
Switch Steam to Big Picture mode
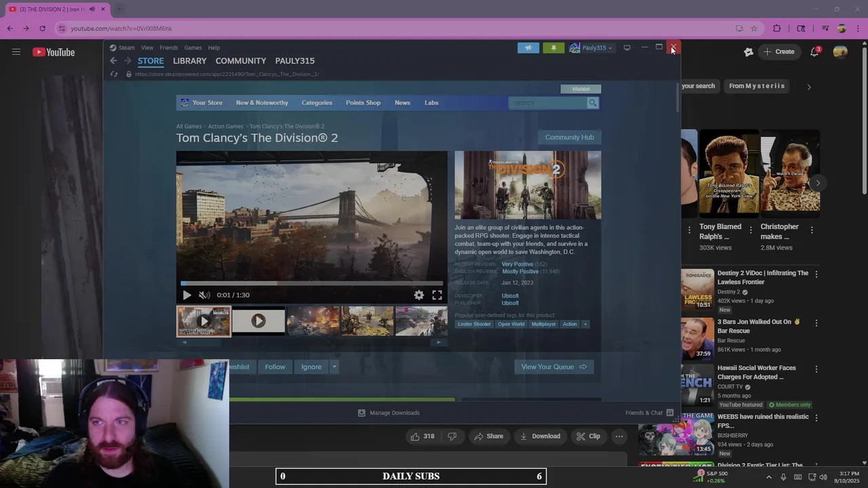tap(627, 47)
